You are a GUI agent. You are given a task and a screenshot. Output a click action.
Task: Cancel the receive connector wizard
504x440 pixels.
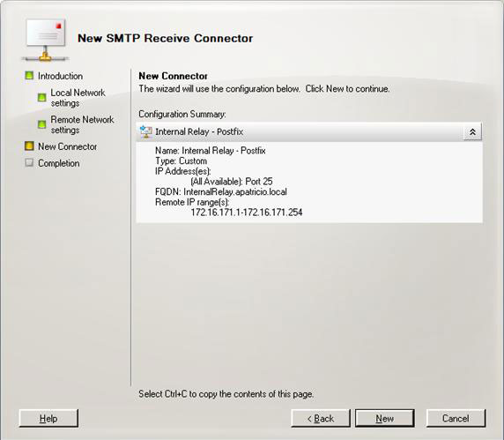456,419
